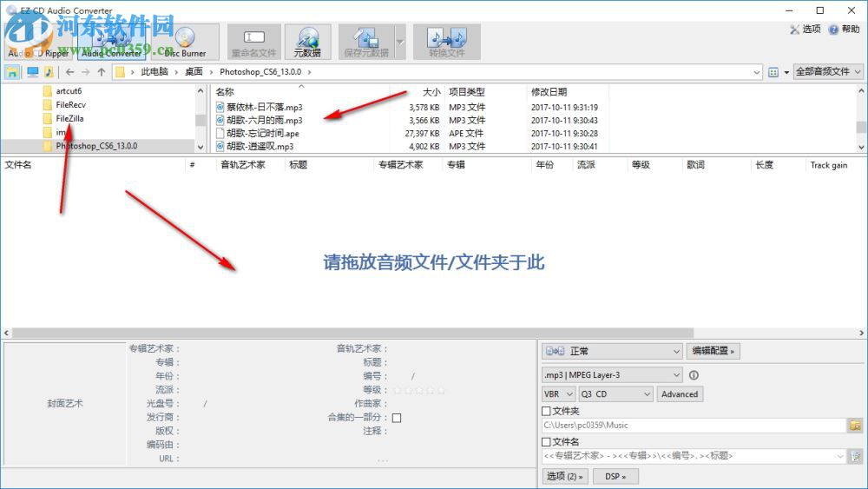Select the artcut6 folder in tree
The height and width of the screenshot is (489, 868).
click(69, 91)
